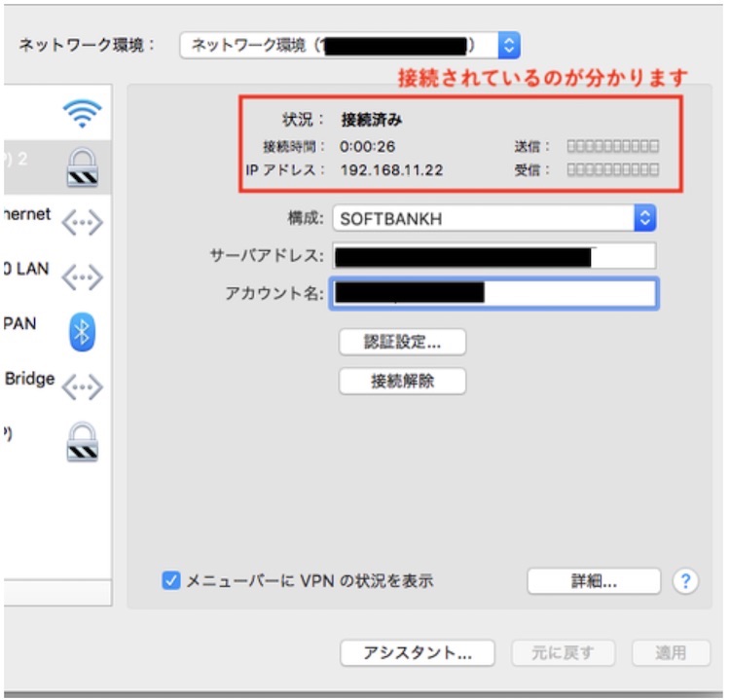
Task: Open the ネットワーク環境 location dropdown
Action: point(350,45)
